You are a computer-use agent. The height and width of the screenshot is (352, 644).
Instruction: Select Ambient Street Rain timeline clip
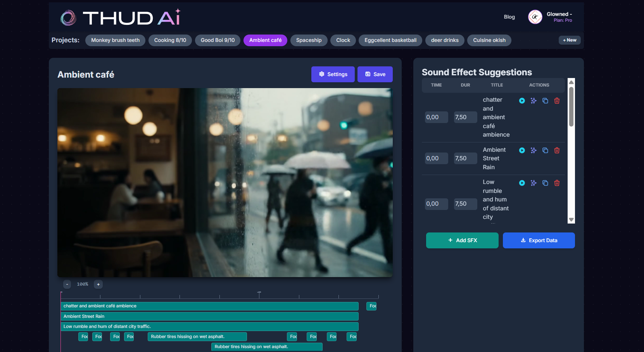[x=210, y=316]
